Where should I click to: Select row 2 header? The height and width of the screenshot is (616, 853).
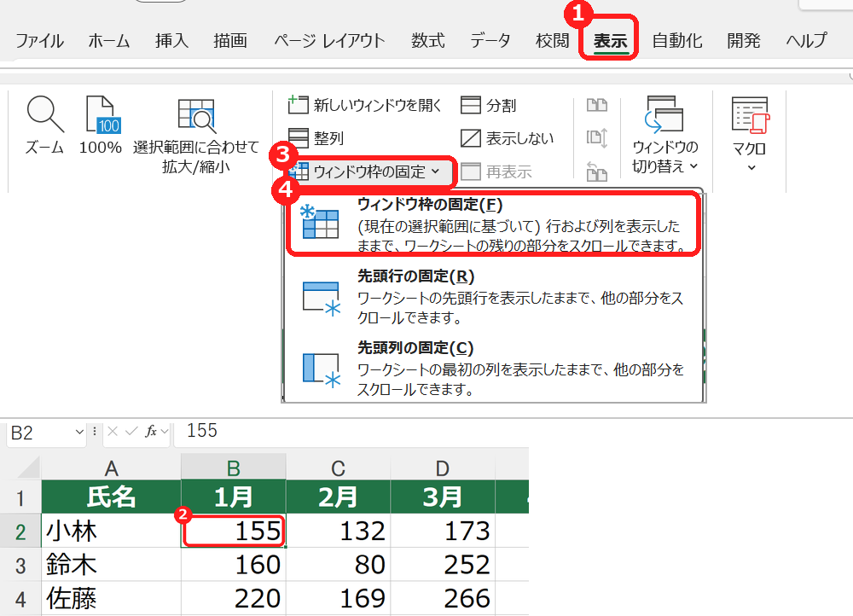[20, 532]
